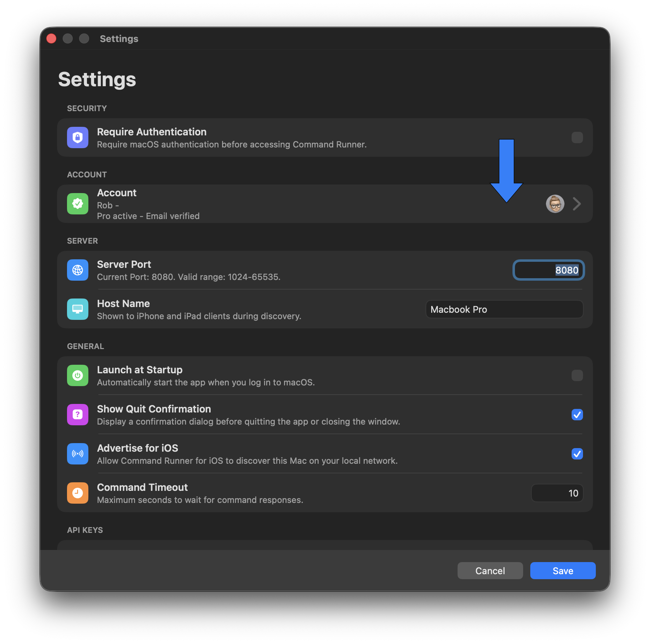Click the 'Advertise for iOS' title text
This screenshot has width=650, height=644.
(x=138, y=448)
